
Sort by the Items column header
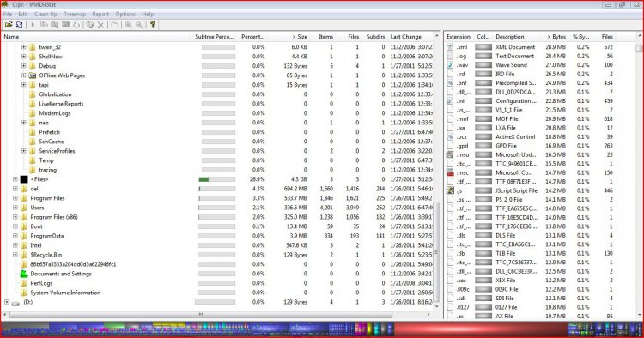[x=323, y=37]
